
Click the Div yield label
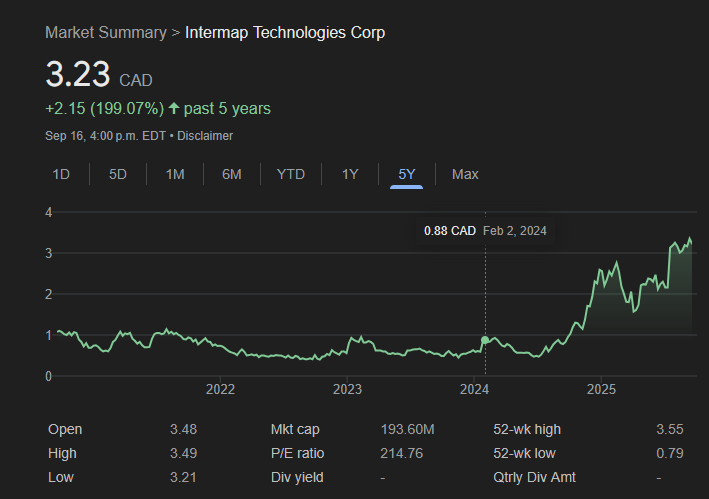coord(297,477)
